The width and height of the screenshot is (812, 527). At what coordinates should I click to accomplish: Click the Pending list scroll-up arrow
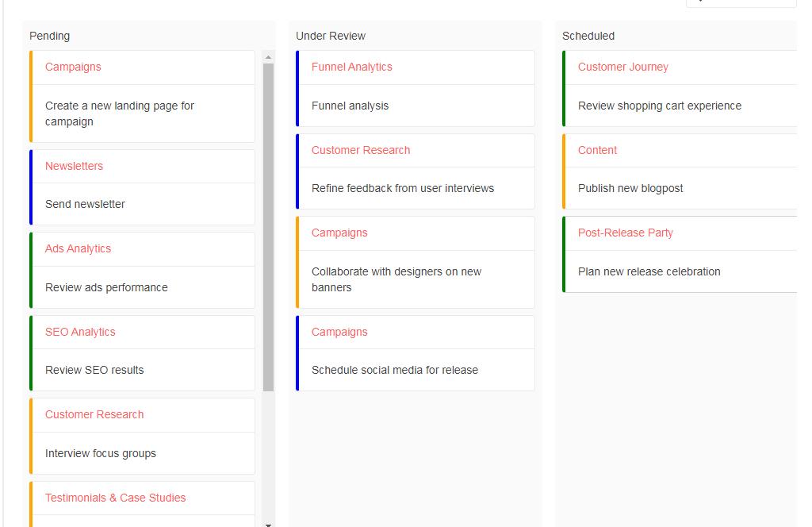(x=268, y=57)
